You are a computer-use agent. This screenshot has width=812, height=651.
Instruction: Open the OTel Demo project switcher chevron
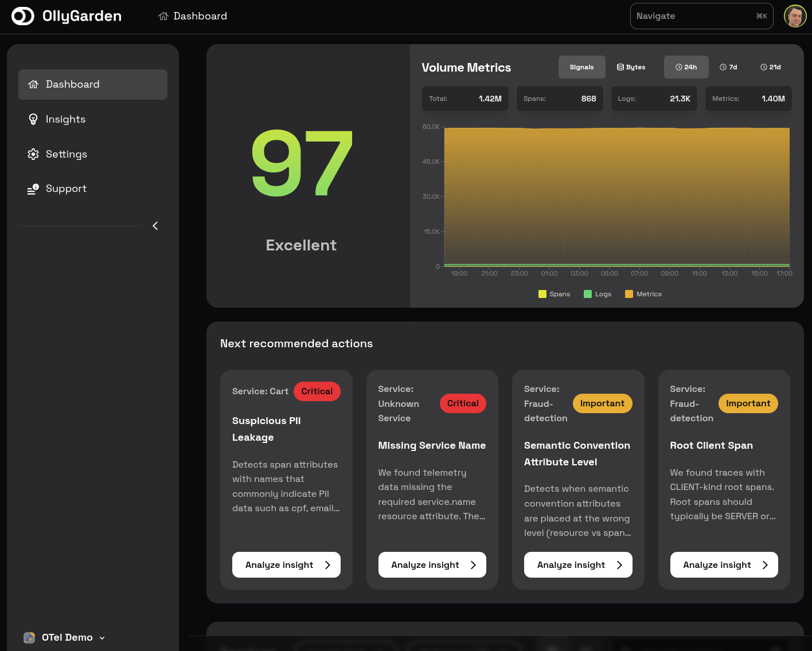pos(102,637)
